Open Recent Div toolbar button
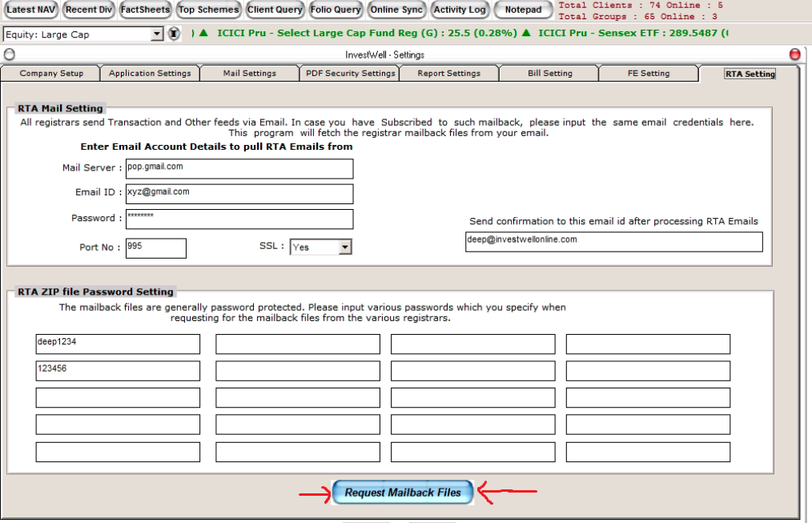812x523 pixels. [89, 10]
